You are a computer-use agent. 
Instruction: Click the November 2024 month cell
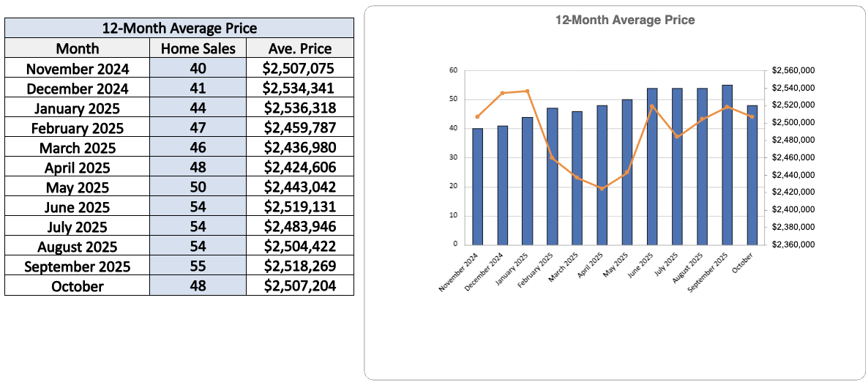tap(78, 69)
